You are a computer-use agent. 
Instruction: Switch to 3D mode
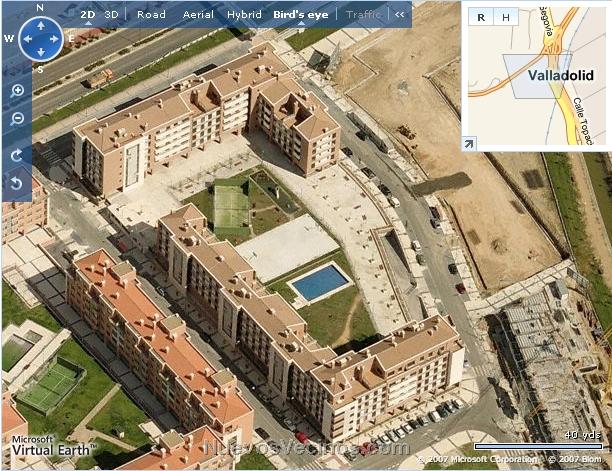(x=112, y=15)
